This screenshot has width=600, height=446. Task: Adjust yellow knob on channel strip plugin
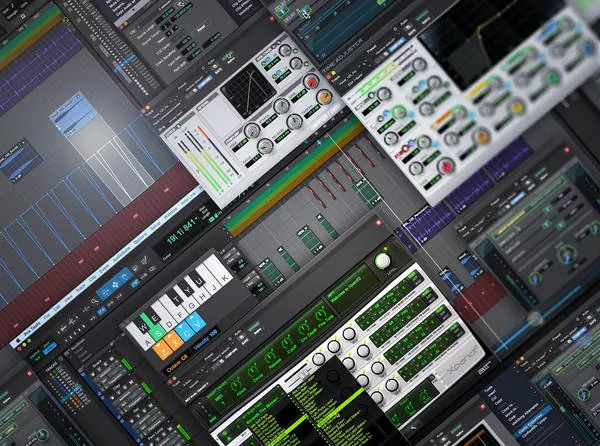coord(517,107)
